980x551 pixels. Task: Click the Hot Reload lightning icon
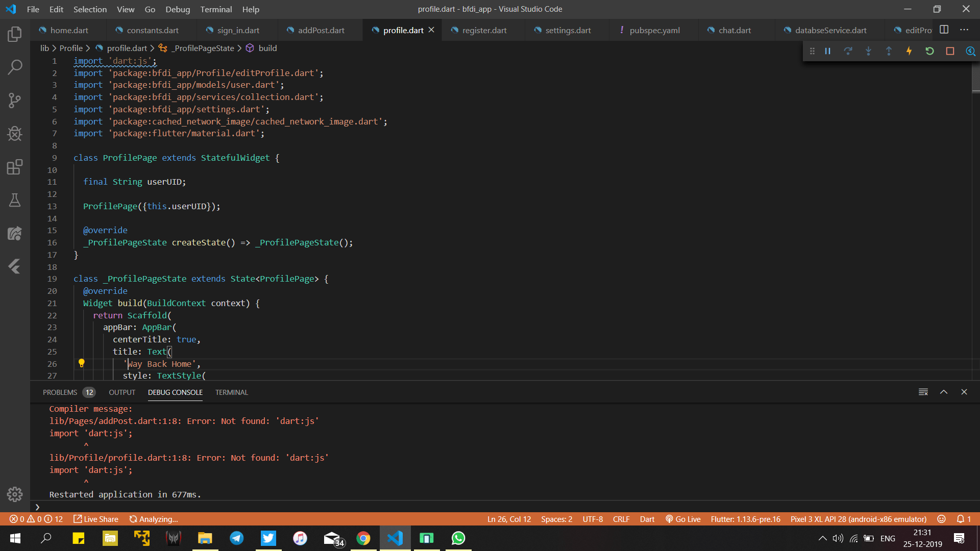(909, 51)
